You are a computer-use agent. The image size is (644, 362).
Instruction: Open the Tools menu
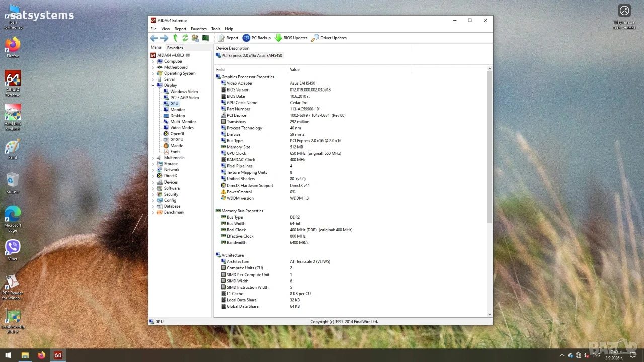click(x=216, y=29)
